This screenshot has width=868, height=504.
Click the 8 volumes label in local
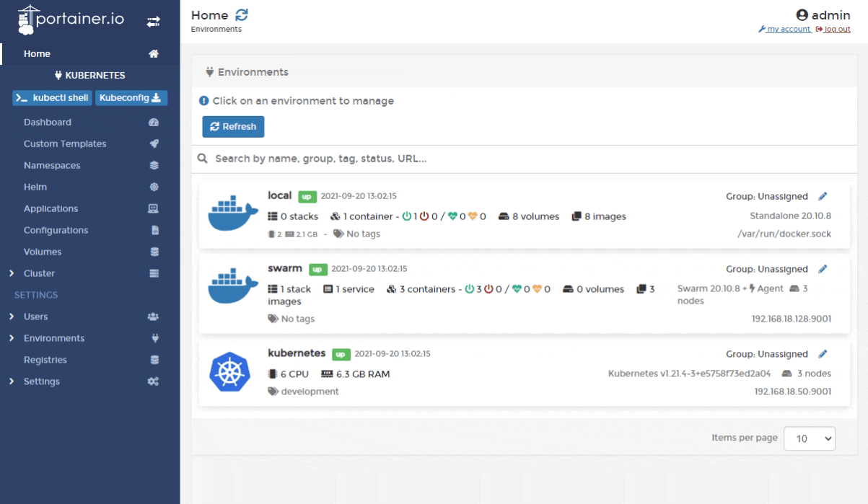(x=530, y=216)
